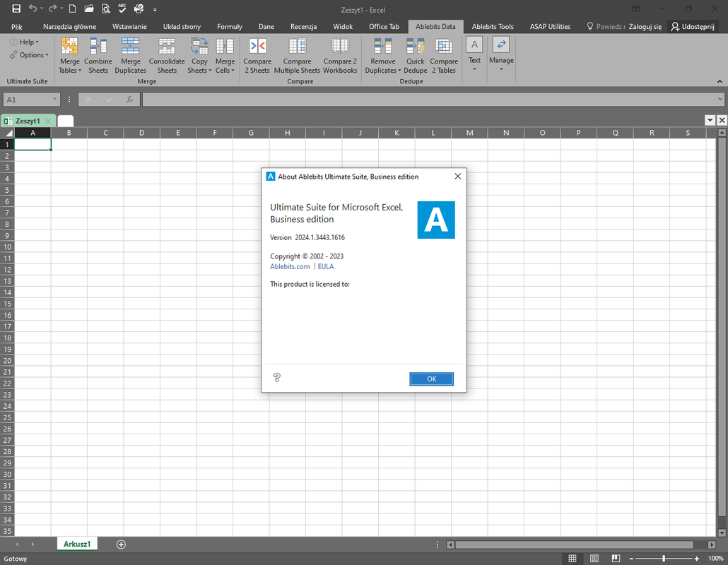This screenshot has width=728, height=565.
Task: Add a new sheet with plus icon
Action: coord(121,544)
